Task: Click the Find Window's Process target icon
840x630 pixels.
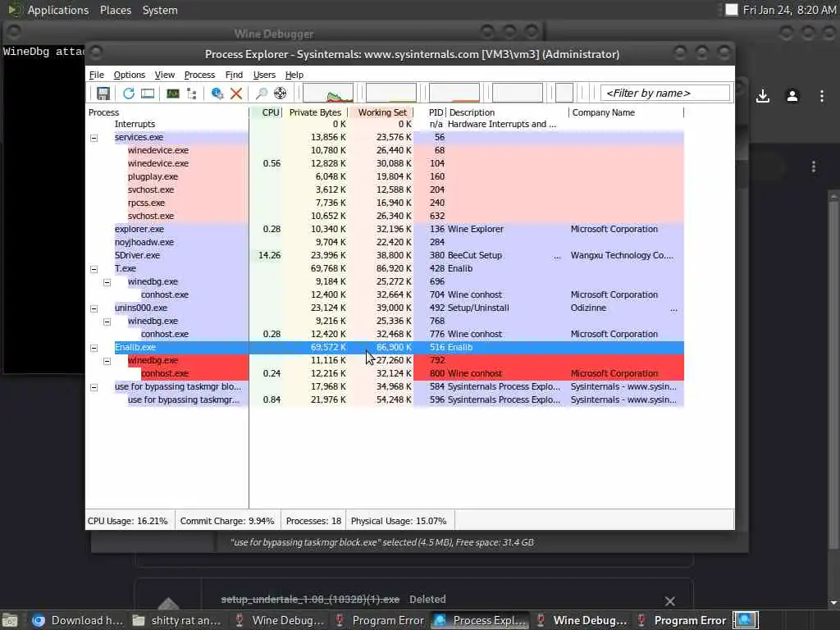Action: 281,94
